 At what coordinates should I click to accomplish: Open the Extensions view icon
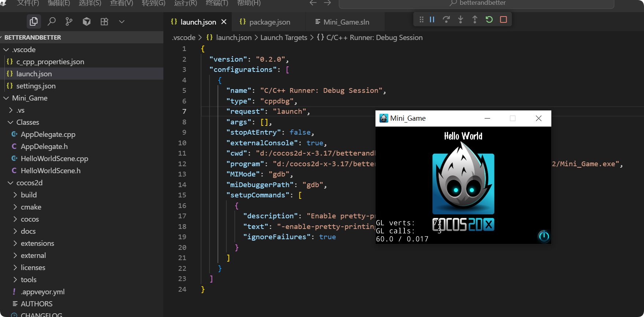click(104, 22)
